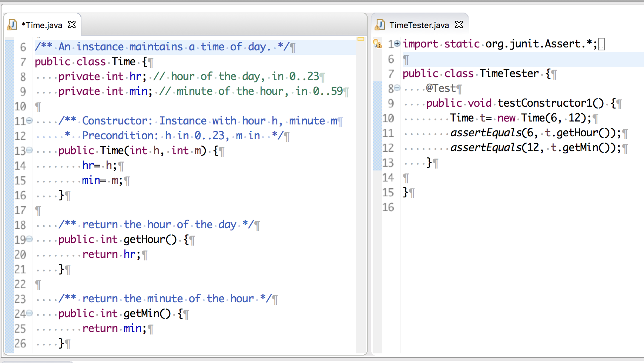Collapse the Time constructor fold at line 13
This screenshot has width=644, height=363.
tap(29, 150)
